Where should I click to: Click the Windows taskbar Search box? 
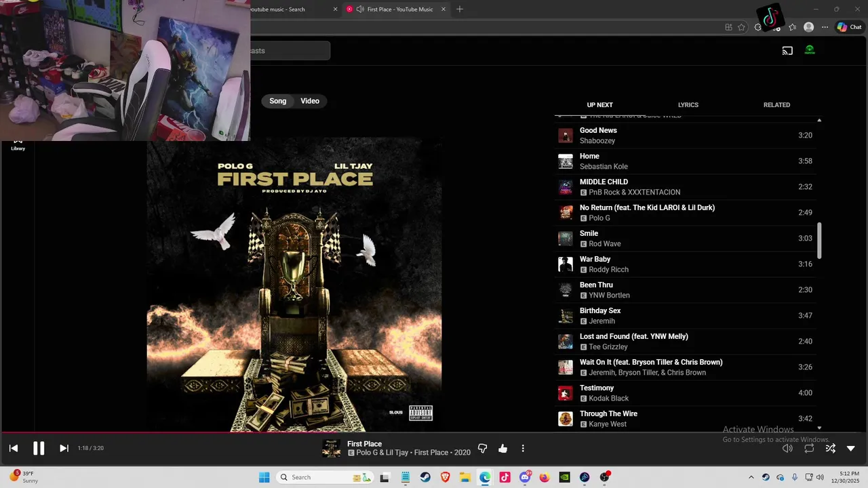[x=325, y=477]
